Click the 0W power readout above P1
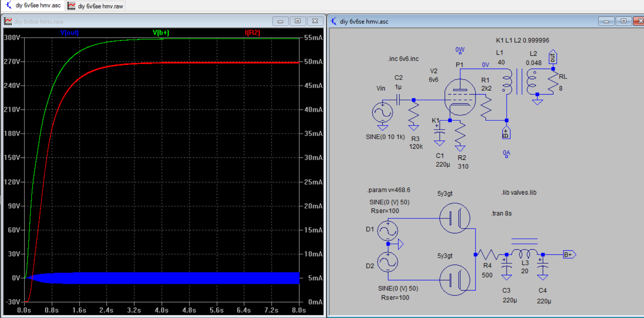Image resolution: width=644 pixels, height=318 pixels. 460,50
